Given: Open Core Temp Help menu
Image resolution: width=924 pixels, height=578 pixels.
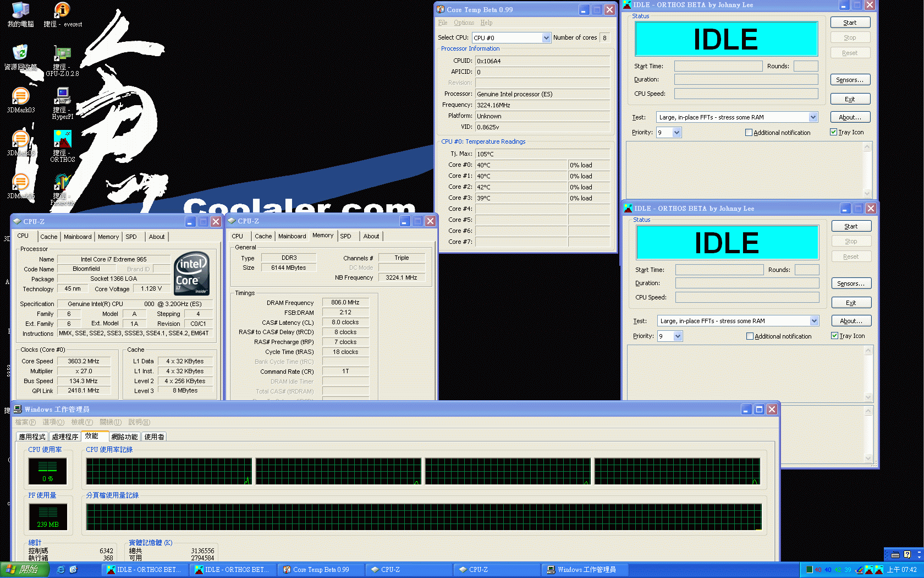Looking at the screenshot, I should [486, 23].
